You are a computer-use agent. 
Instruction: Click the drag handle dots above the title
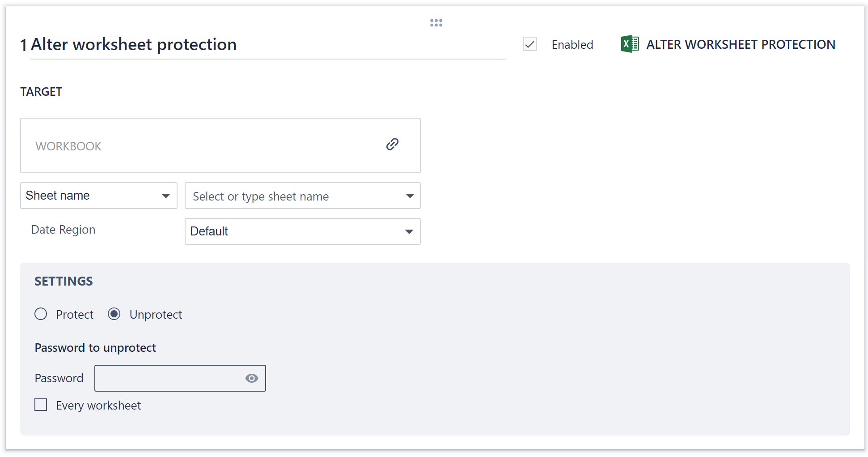(436, 22)
